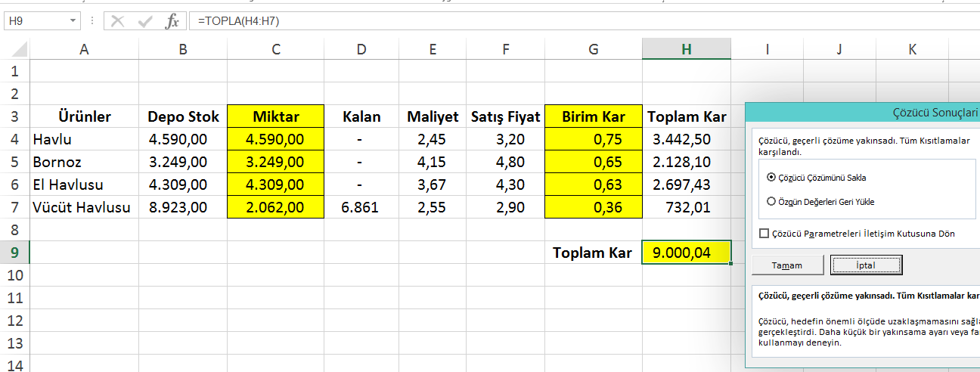
Task: Click the enter checkmark in formula bar
Action: pos(144,21)
